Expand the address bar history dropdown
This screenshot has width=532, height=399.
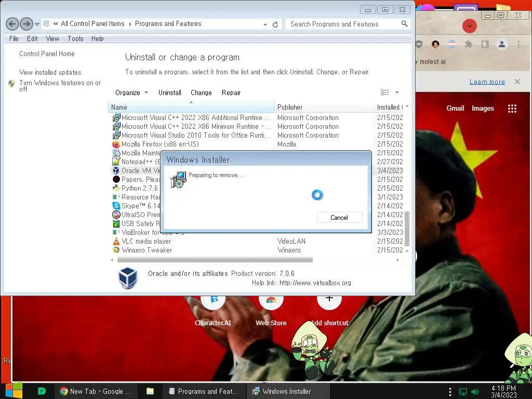265,24
